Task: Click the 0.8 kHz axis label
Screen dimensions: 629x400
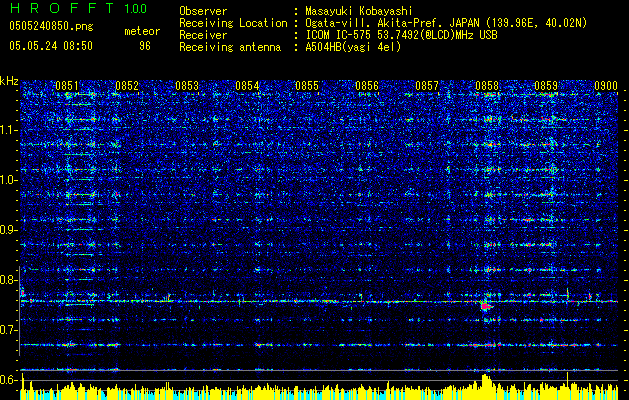Action: tap(9, 280)
